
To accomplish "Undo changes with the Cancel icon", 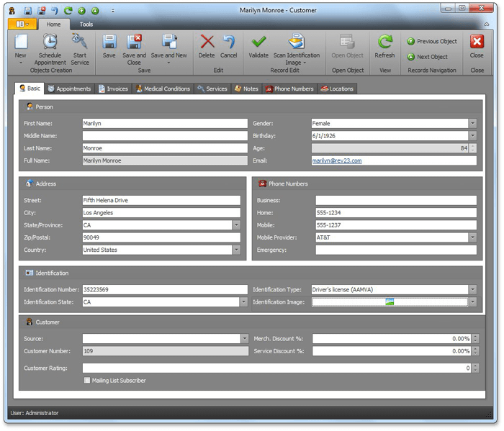I will (228, 42).
